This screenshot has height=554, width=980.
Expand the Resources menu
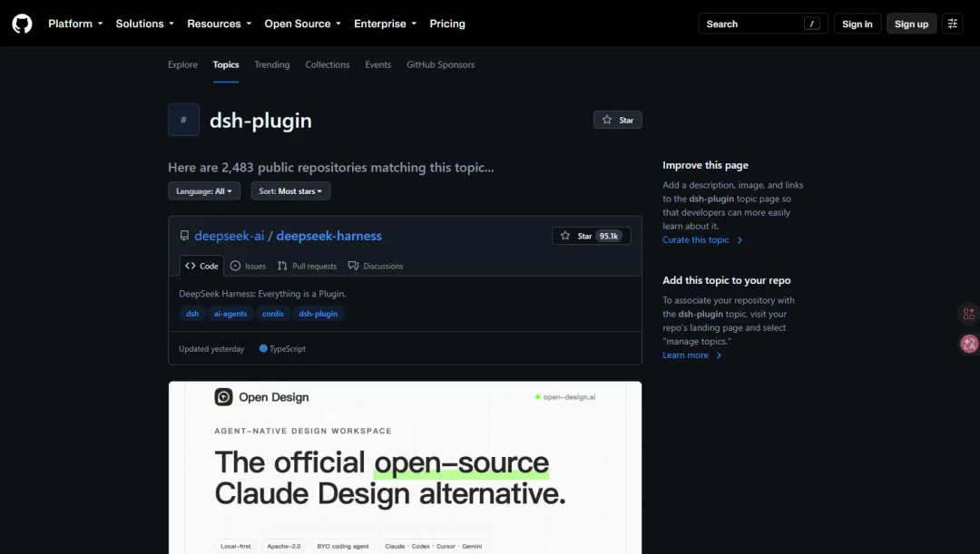220,24
